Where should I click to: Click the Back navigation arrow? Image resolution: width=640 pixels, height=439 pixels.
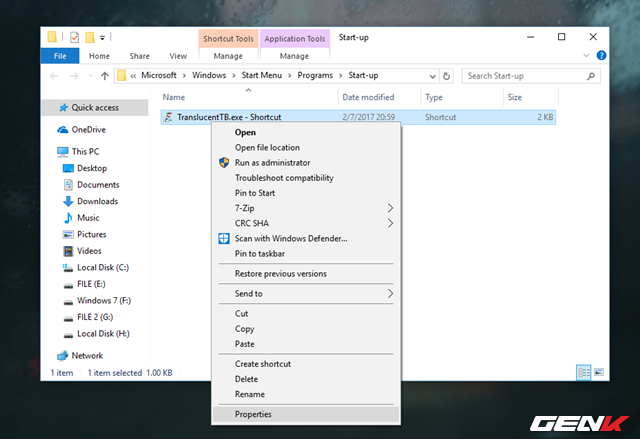(x=55, y=75)
